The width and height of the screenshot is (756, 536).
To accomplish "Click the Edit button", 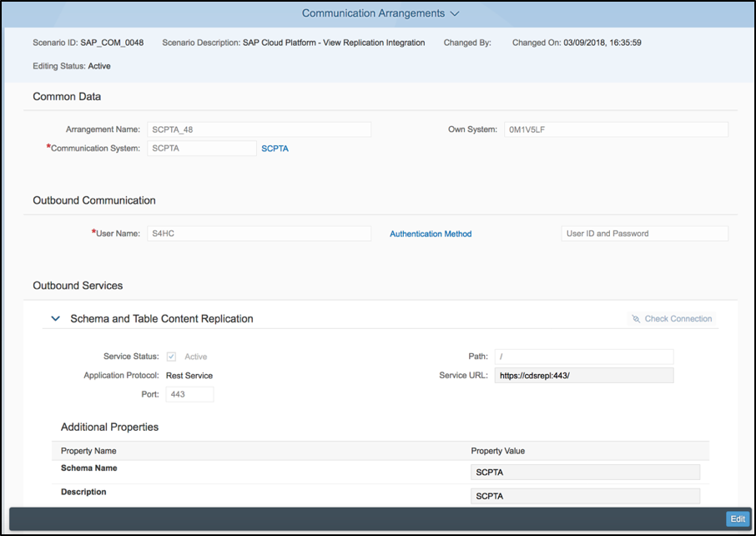I will tap(738, 519).
